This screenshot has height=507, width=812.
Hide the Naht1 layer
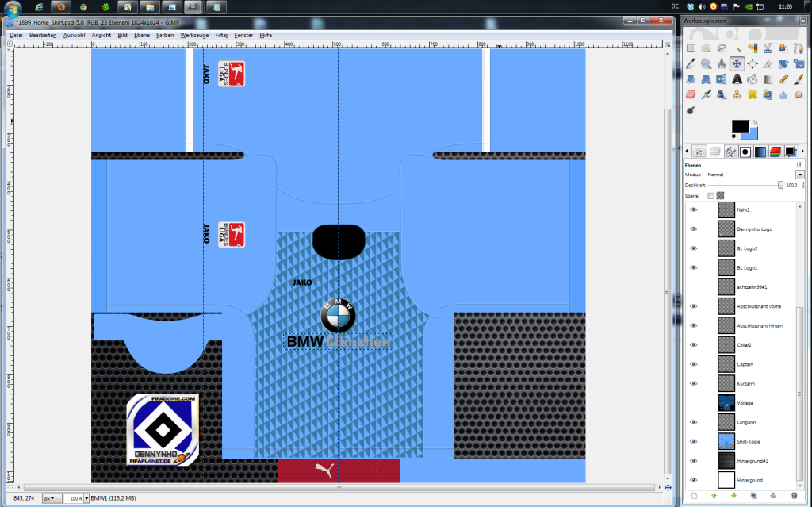pos(693,210)
